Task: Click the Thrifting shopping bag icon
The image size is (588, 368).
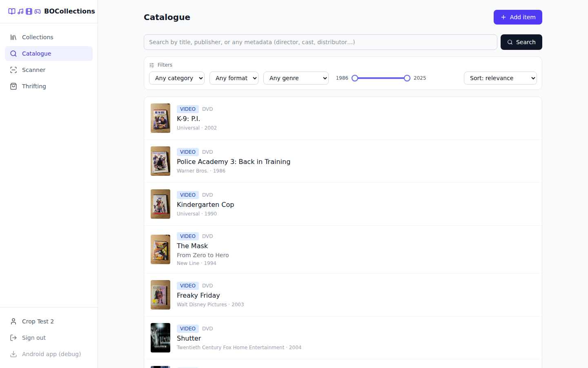Action: click(13, 86)
